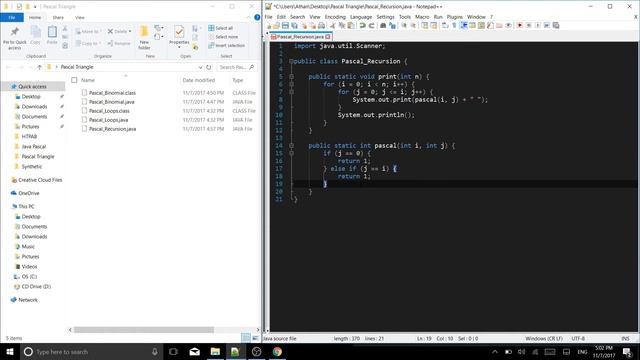Click the Start Recording macro icon

(520, 25)
